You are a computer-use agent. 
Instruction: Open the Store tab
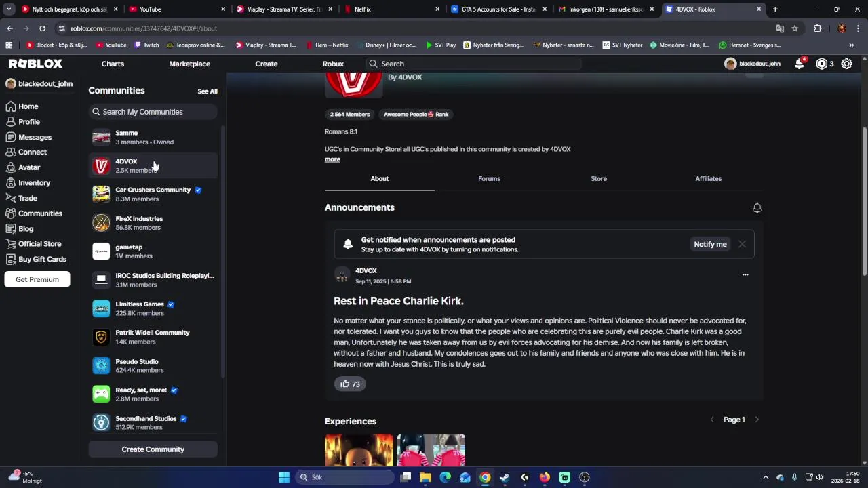coord(599,179)
